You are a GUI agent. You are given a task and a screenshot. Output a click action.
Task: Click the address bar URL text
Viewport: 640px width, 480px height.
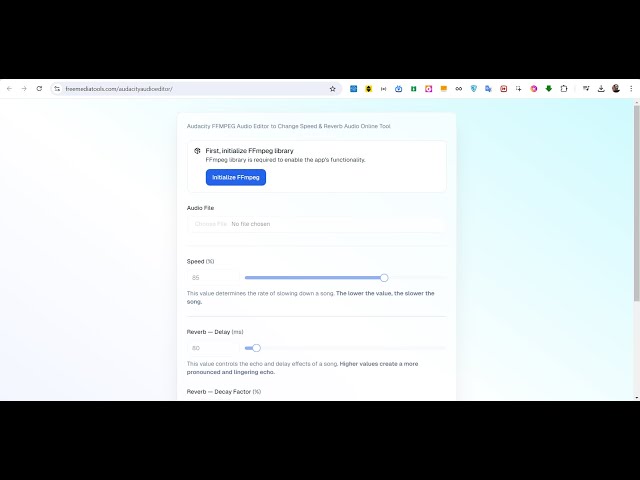pyautogui.click(x=120, y=88)
